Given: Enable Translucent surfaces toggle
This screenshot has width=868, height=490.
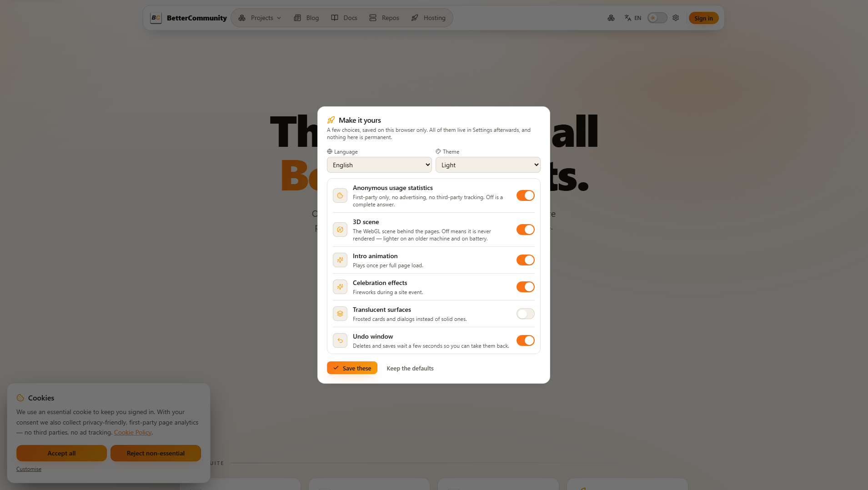Looking at the screenshot, I should coord(525,314).
